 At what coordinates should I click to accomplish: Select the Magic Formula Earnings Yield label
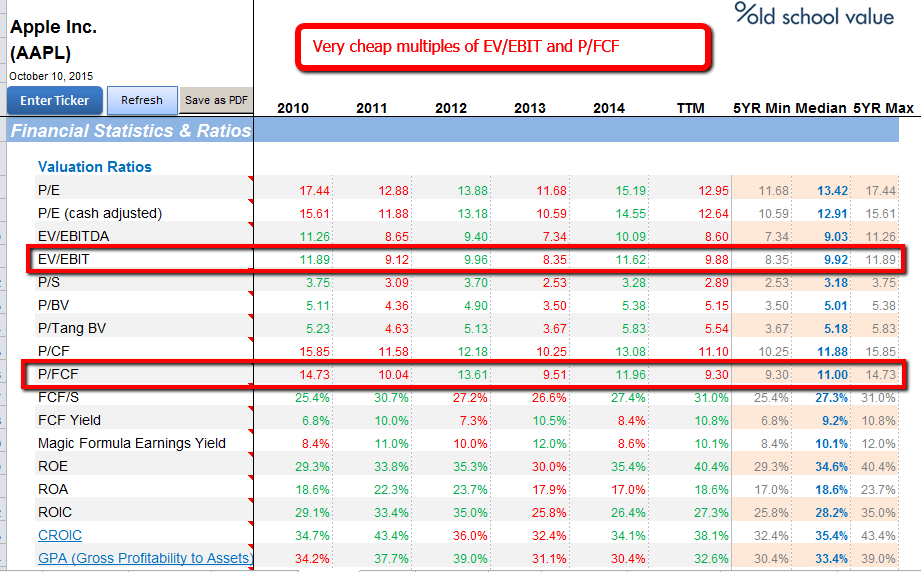click(132, 443)
